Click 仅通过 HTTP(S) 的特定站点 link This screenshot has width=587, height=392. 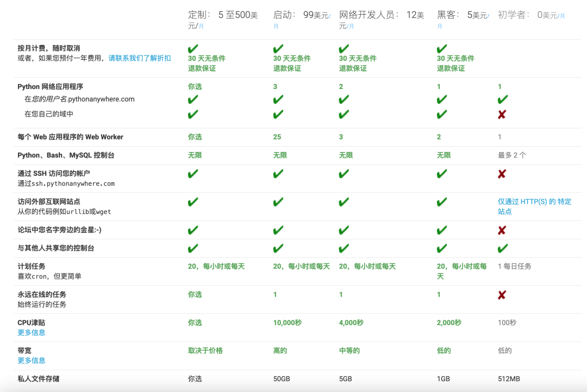click(535, 206)
